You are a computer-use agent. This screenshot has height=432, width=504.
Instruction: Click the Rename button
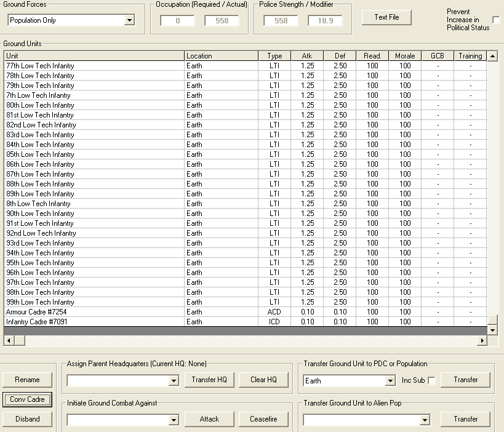27,380
